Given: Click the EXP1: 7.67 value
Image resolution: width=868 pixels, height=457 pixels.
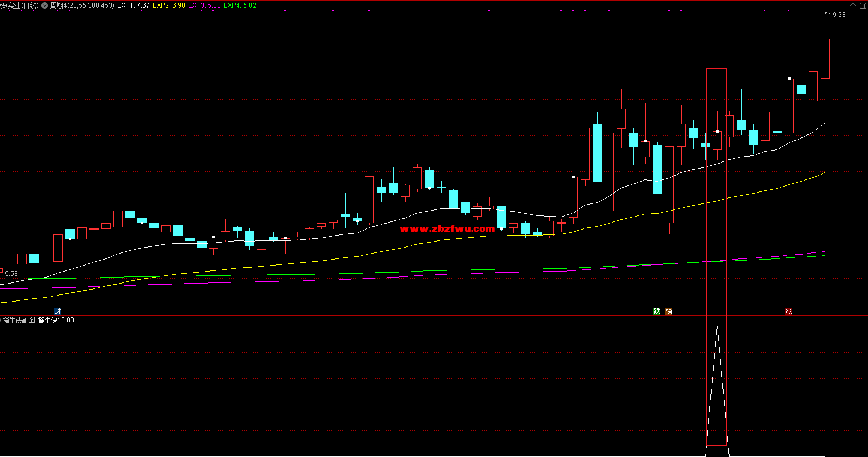Looking at the screenshot, I should (134, 5).
